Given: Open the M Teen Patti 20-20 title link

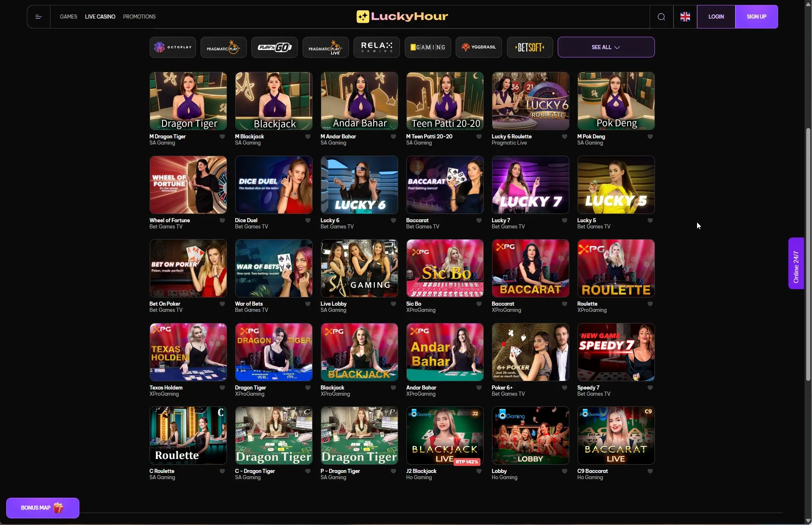Looking at the screenshot, I should tap(429, 137).
